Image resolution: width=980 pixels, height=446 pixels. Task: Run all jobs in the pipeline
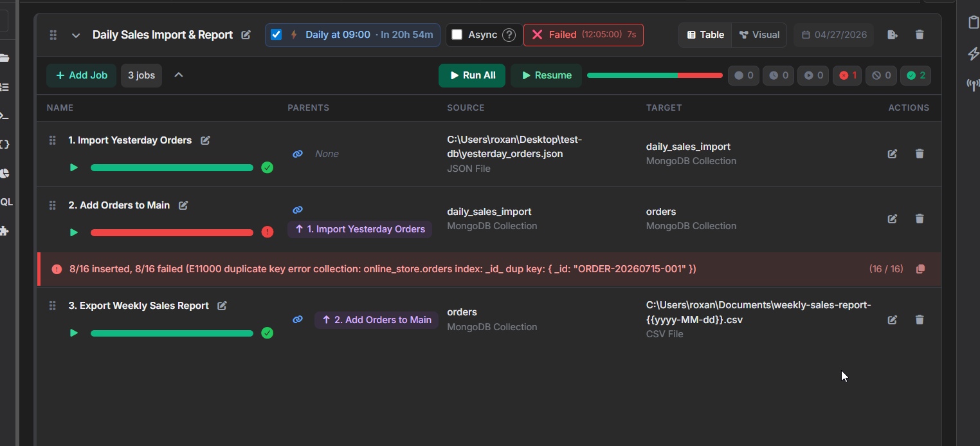[472, 75]
